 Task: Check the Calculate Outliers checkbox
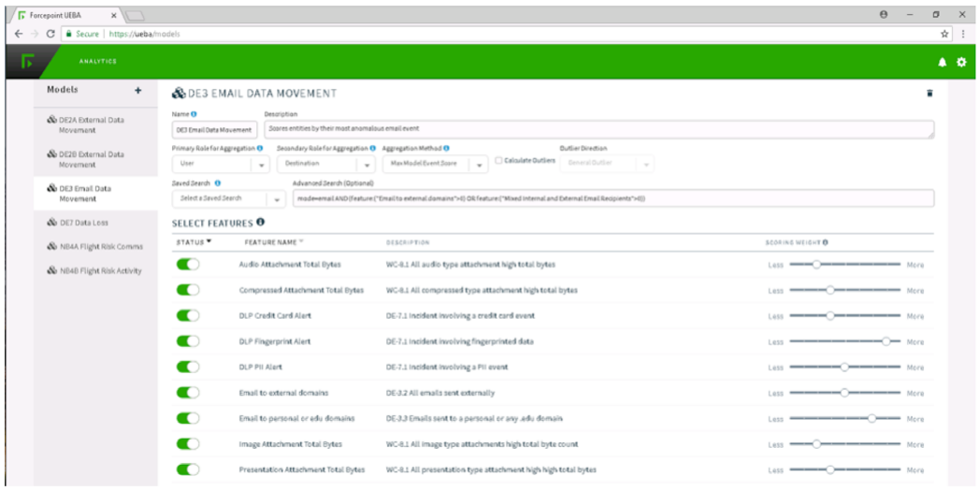(x=498, y=161)
